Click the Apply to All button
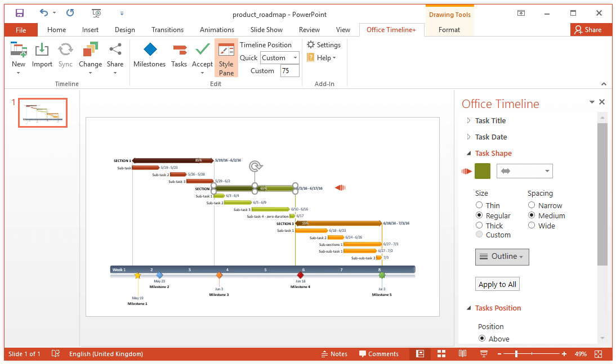Screen dimensions: 616x364 click(497, 284)
